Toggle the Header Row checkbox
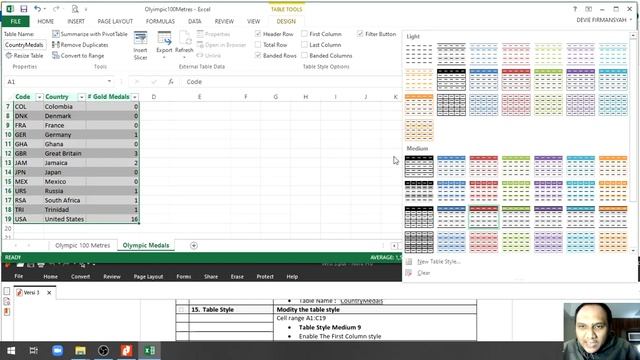This screenshot has height=360, width=640. pyautogui.click(x=258, y=34)
